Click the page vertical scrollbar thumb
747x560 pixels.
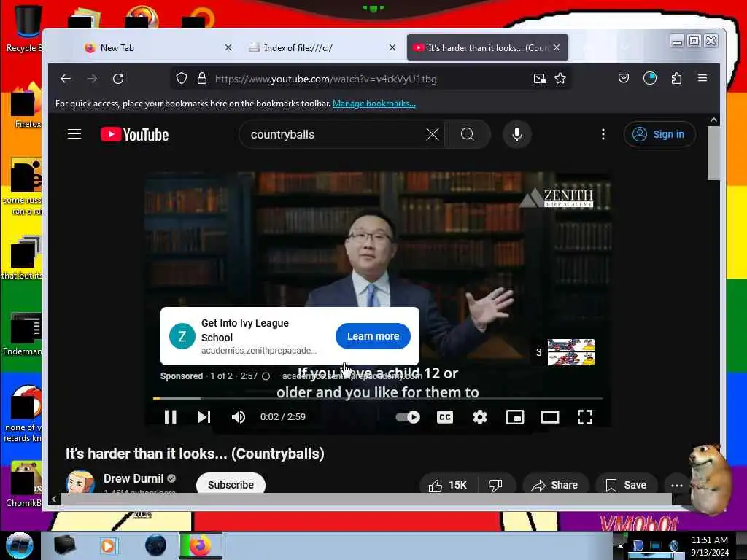pyautogui.click(x=713, y=153)
